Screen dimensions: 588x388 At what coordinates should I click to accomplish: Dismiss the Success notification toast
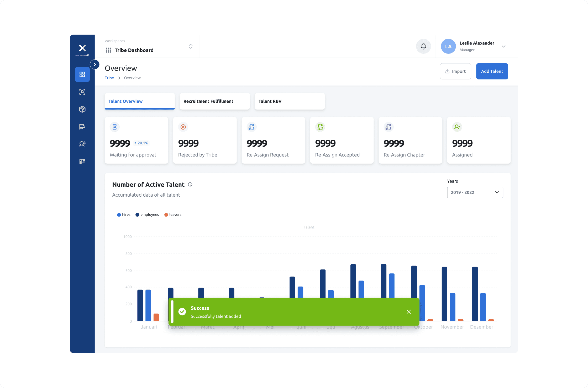coord(409,312)
